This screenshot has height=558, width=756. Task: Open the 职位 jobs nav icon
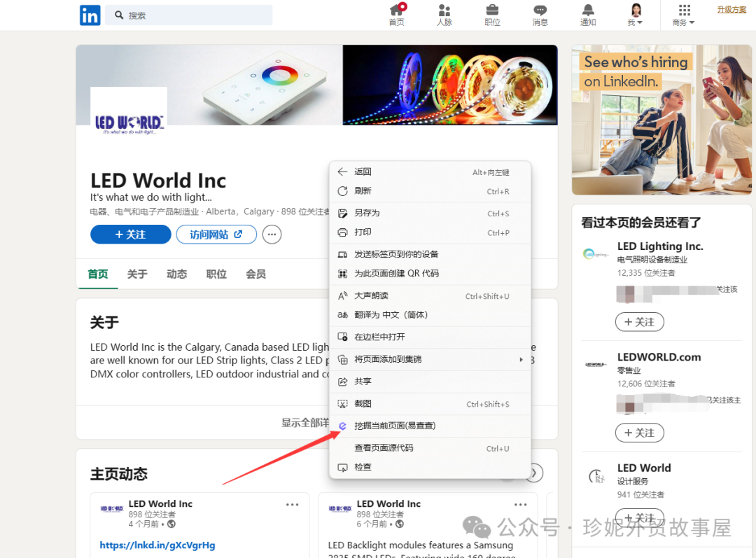[492, 15]
